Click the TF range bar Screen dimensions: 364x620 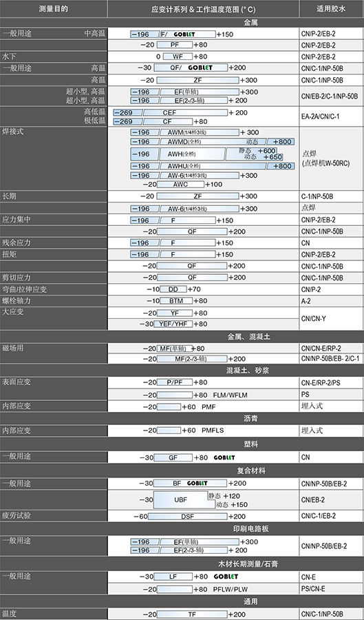192,614
